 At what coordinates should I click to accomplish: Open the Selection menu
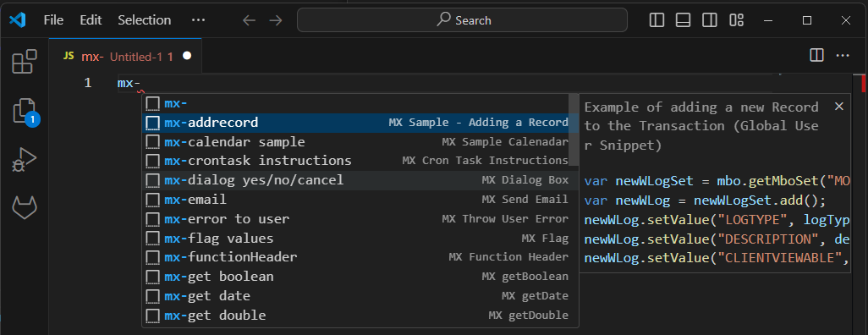click(145, 20)
